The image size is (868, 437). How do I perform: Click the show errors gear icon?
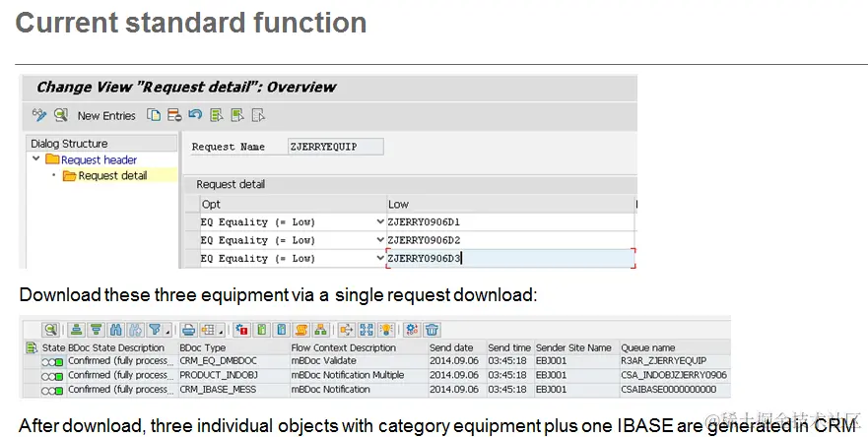coord(242,330)
